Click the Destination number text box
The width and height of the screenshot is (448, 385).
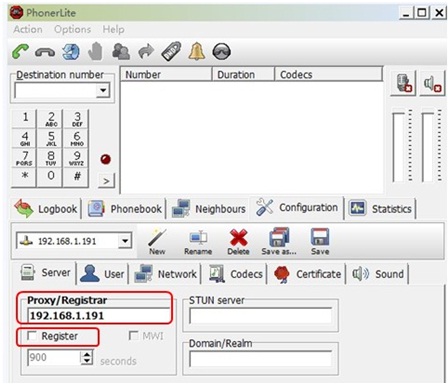pyautogui.click(x=56, y=90)
